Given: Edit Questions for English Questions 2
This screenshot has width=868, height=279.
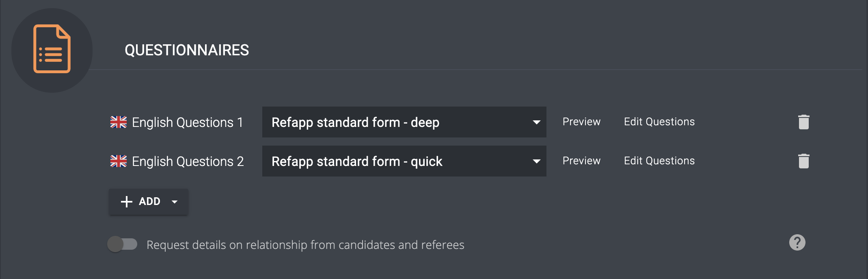Looking at the screenshot, I should [659, 161].
